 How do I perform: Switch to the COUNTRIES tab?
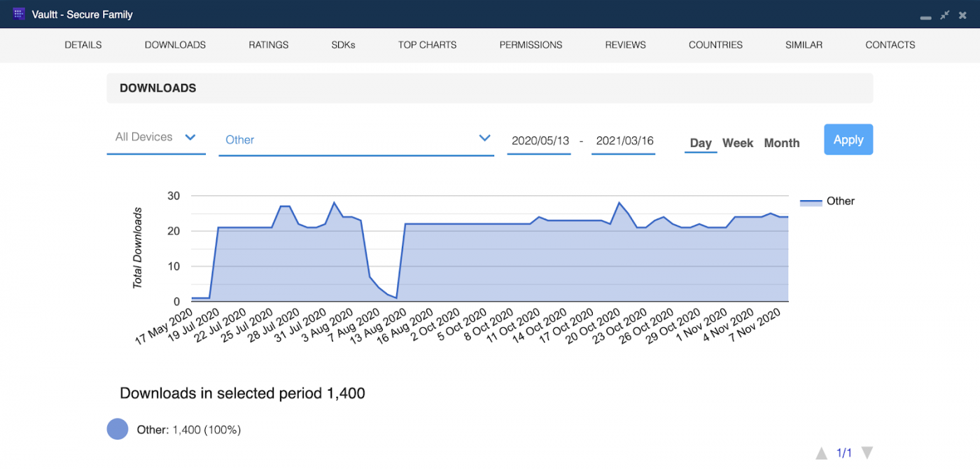715,45
